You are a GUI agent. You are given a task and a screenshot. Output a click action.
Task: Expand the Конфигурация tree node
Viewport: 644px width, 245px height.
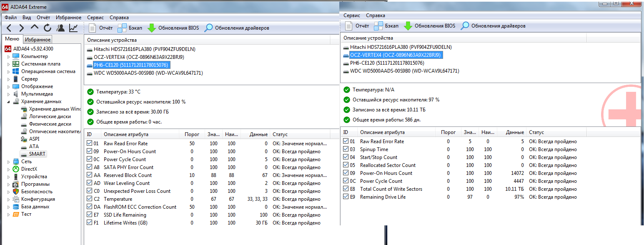coord(8,199)
